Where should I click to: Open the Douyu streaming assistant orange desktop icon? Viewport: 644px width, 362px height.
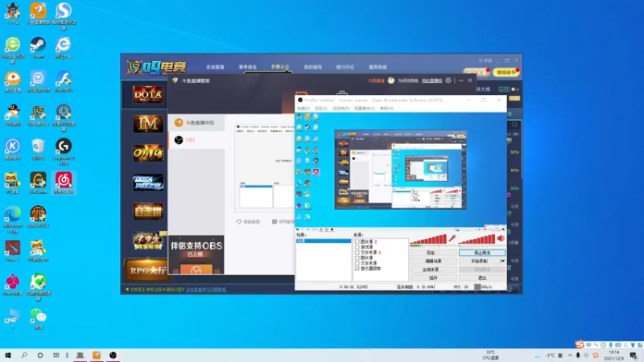pos(38,13)
